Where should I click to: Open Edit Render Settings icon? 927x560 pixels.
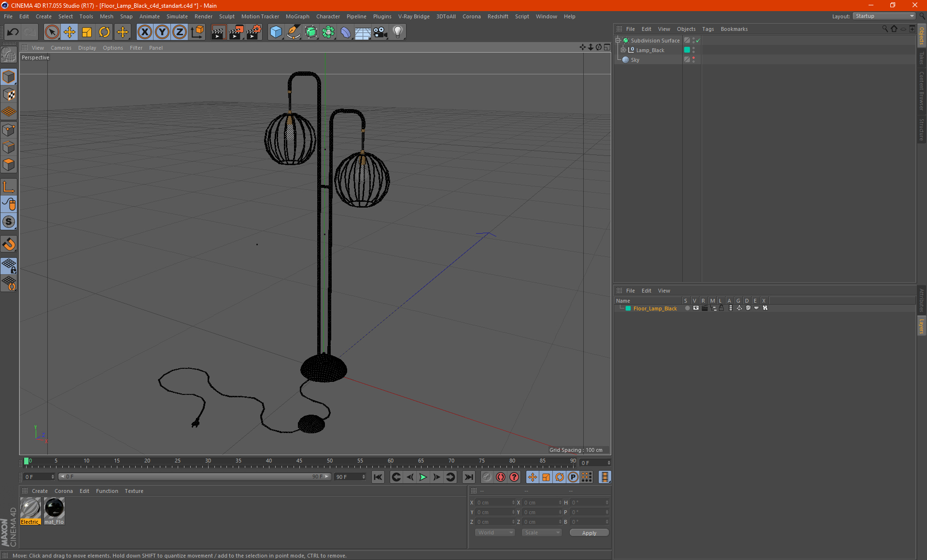click(254, 32)
